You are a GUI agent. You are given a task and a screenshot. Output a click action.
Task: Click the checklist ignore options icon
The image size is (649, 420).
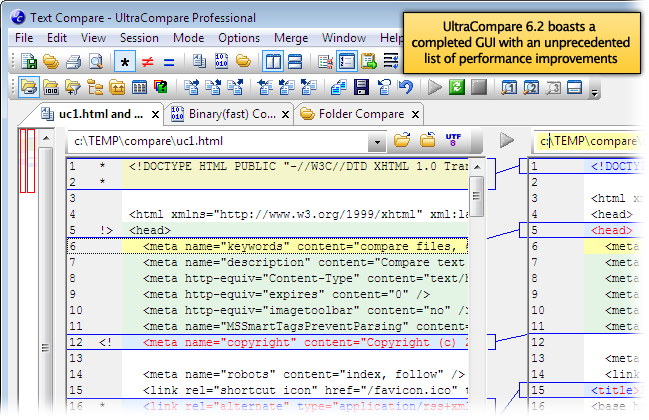pos(325,62)
